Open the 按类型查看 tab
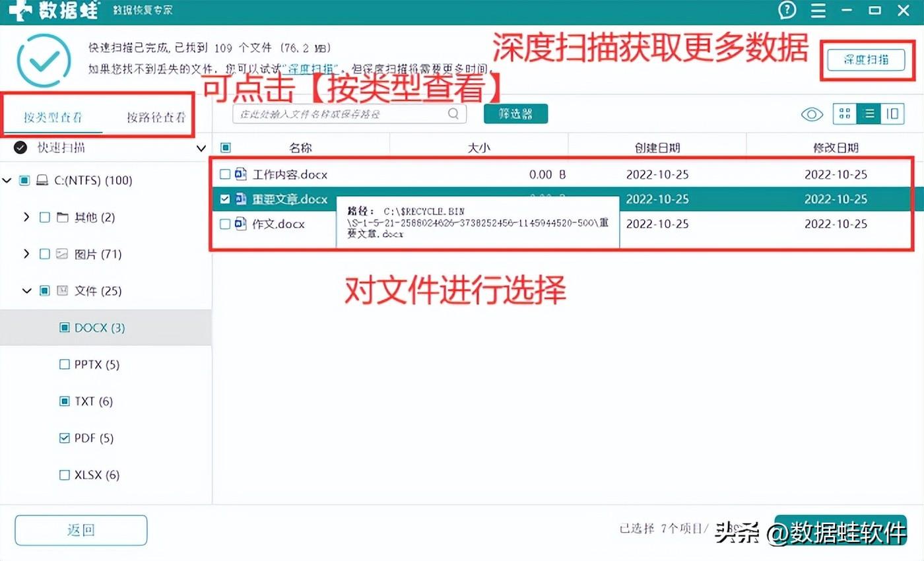This screenshot has height=561, width=924. (53, 117)
